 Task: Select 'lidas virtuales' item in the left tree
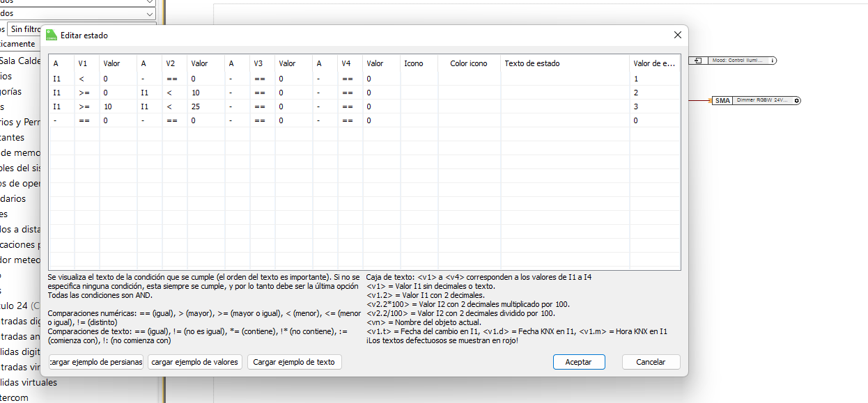coord(29,382)
